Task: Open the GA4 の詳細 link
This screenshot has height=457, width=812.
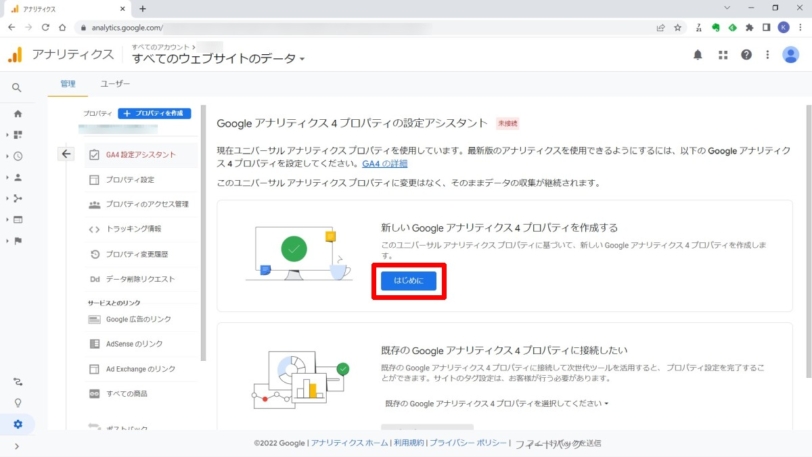Action: point(385,164)
